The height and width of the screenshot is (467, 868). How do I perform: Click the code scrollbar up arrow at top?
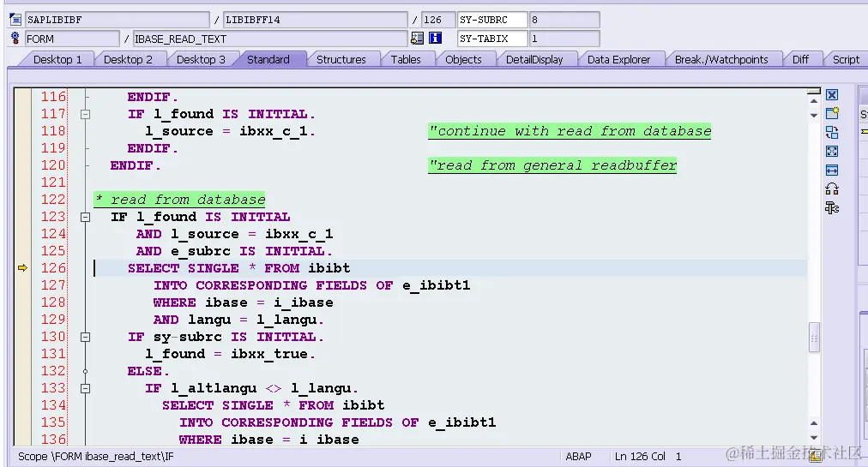click(814, 101)
